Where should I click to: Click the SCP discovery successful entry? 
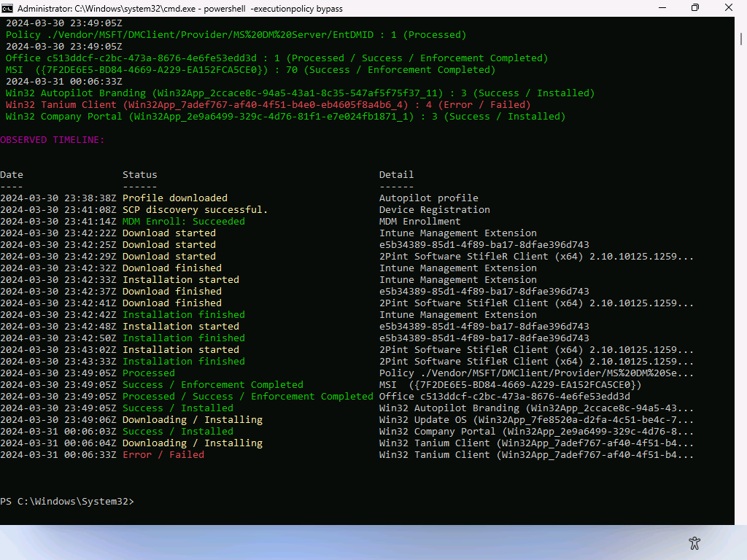click(195, 210)
